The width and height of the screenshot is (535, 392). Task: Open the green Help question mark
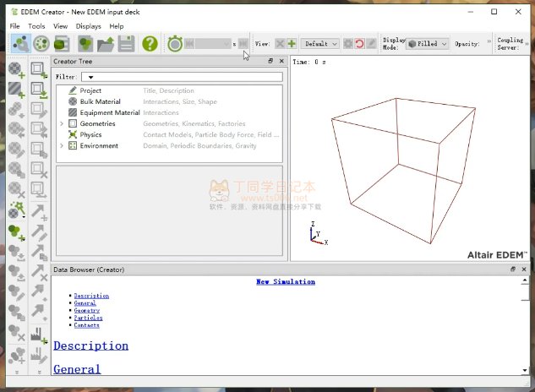pyautogui.click(x=150, y=43)
